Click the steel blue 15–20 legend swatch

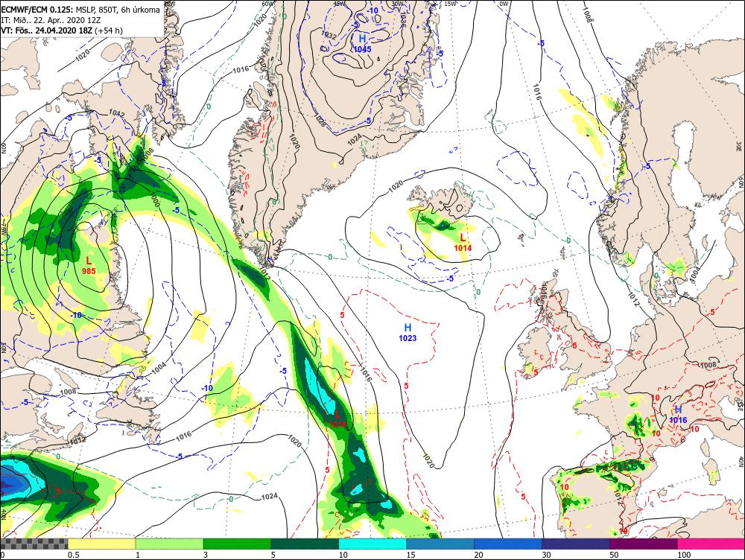(440, 544)
